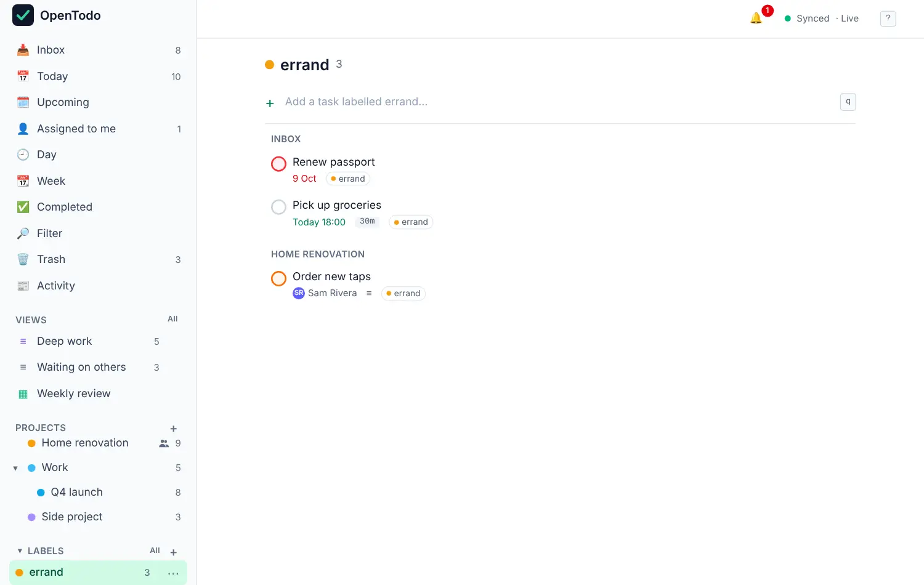
Task: Mark Pick up groceries as complete
Action: pos(278,207)
